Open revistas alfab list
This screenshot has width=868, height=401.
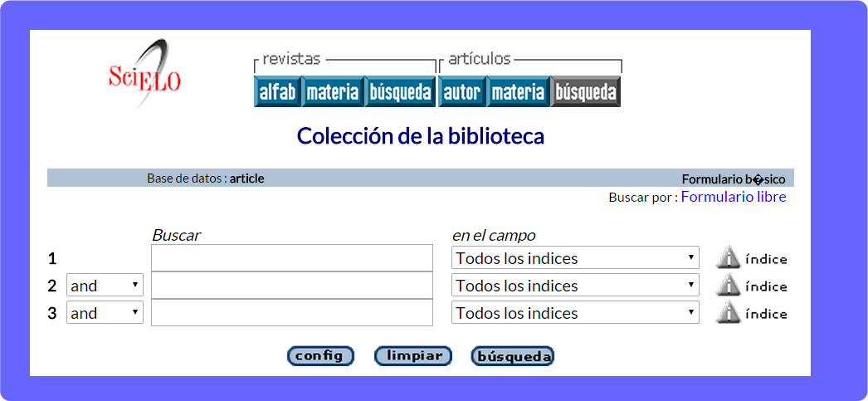coord(277,91)
